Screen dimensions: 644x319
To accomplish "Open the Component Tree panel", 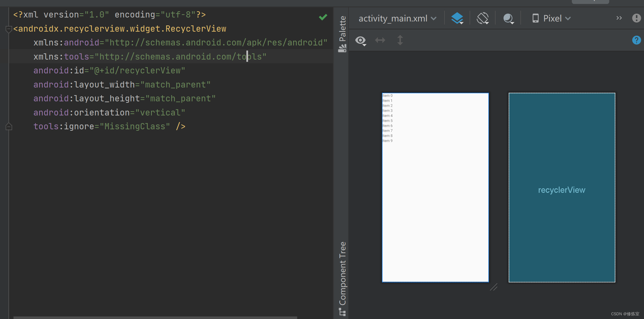I will [x=342, y=275].
